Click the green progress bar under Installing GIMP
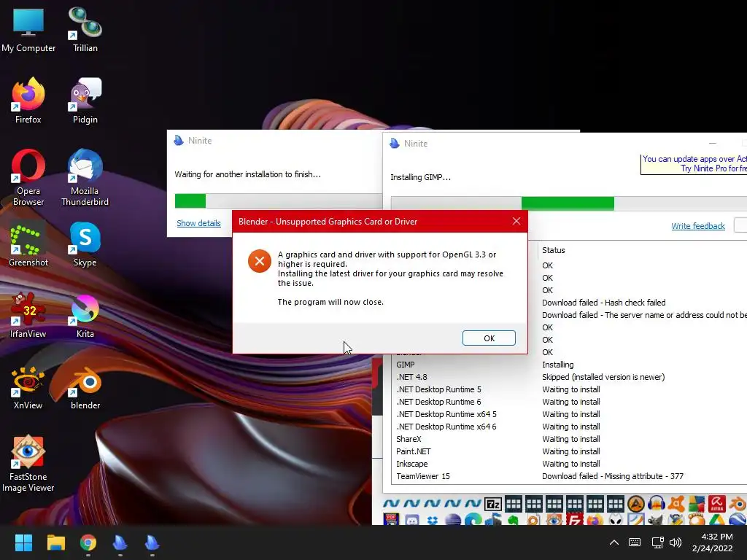747x560 pixels. [569, 203]
